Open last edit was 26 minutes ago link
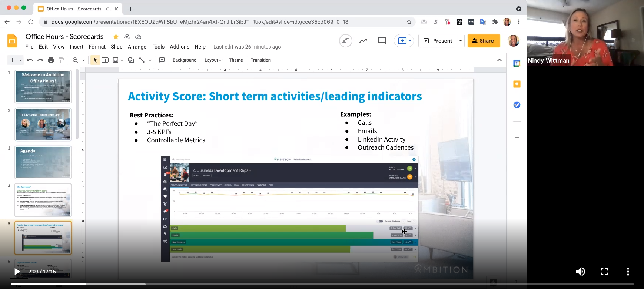644x289 pixels. pos(247,47)
